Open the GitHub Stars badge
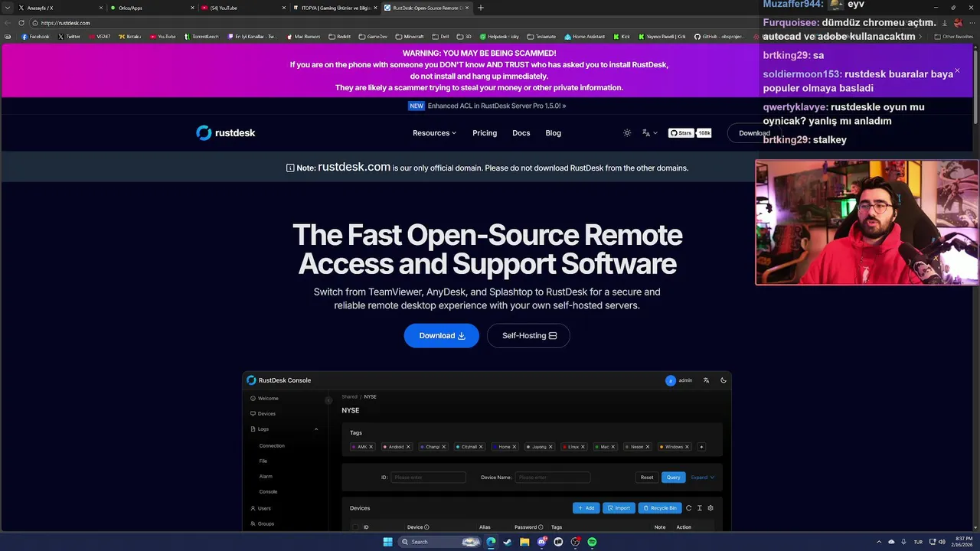 690,133
